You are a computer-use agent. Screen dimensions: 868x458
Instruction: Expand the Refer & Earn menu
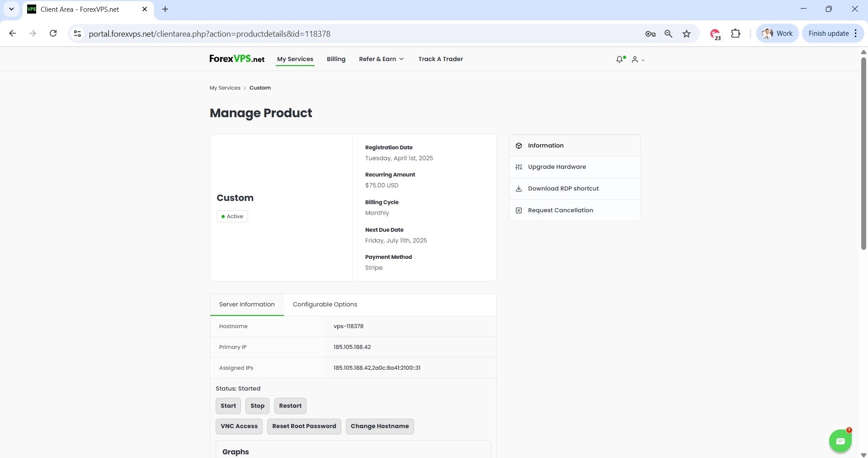coord(381,59)
